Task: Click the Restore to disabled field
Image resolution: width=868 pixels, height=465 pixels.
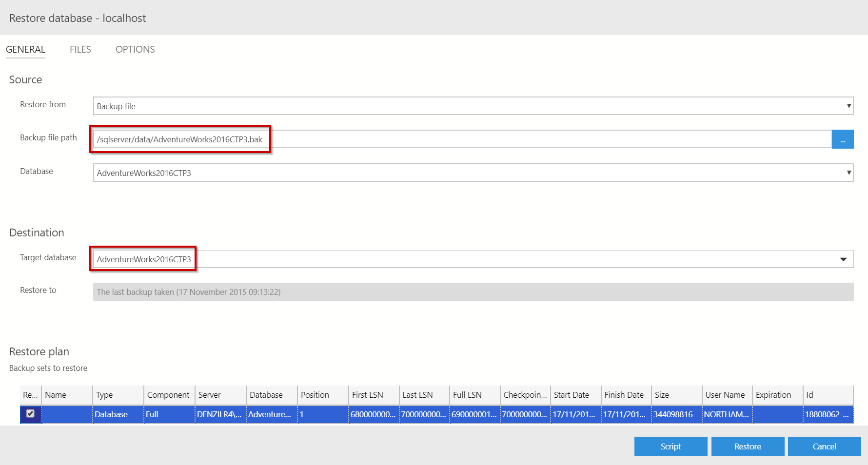Action: click(x=473, y=292)
